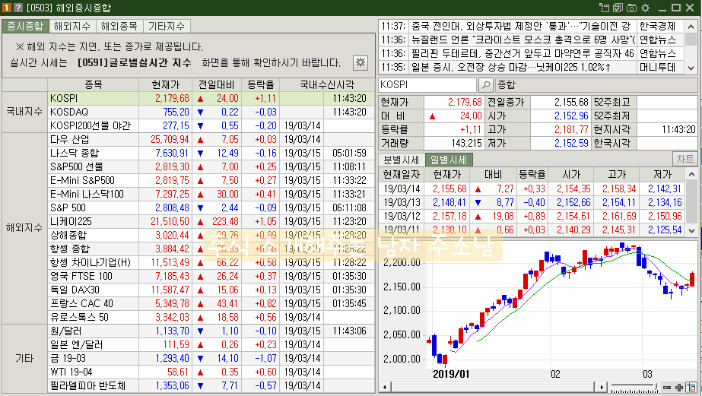Screen dimensions: 702x396
Task: Select the 영국 FTSE 100 row
Action: click(x=211, y=276)
